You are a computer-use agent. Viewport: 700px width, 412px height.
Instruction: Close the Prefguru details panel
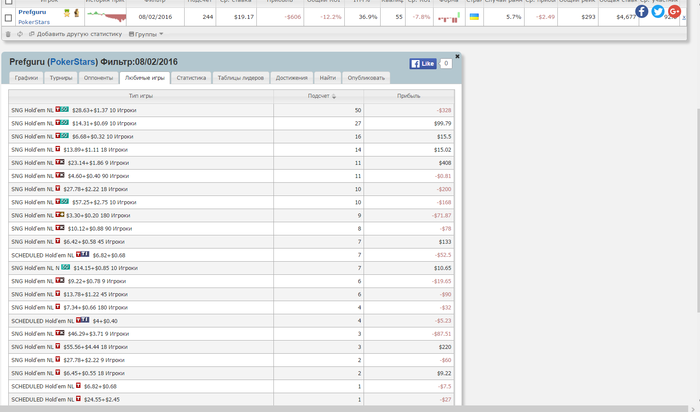[457, 56]
